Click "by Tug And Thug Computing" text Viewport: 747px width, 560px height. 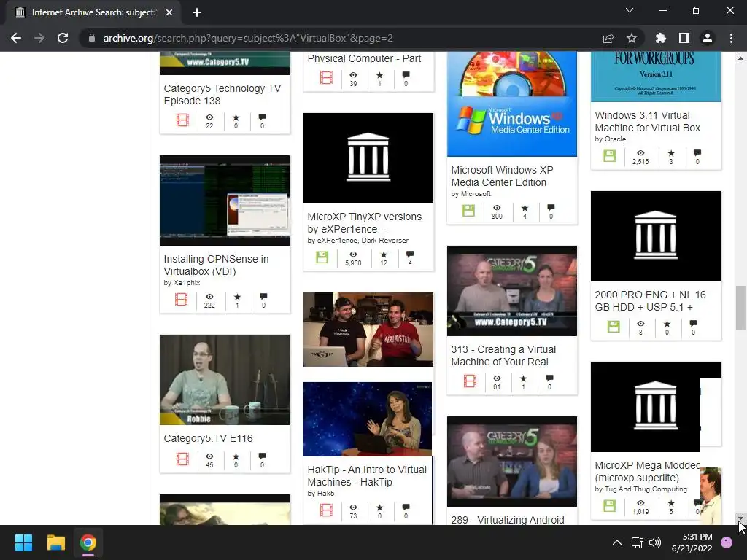[640, 489]
